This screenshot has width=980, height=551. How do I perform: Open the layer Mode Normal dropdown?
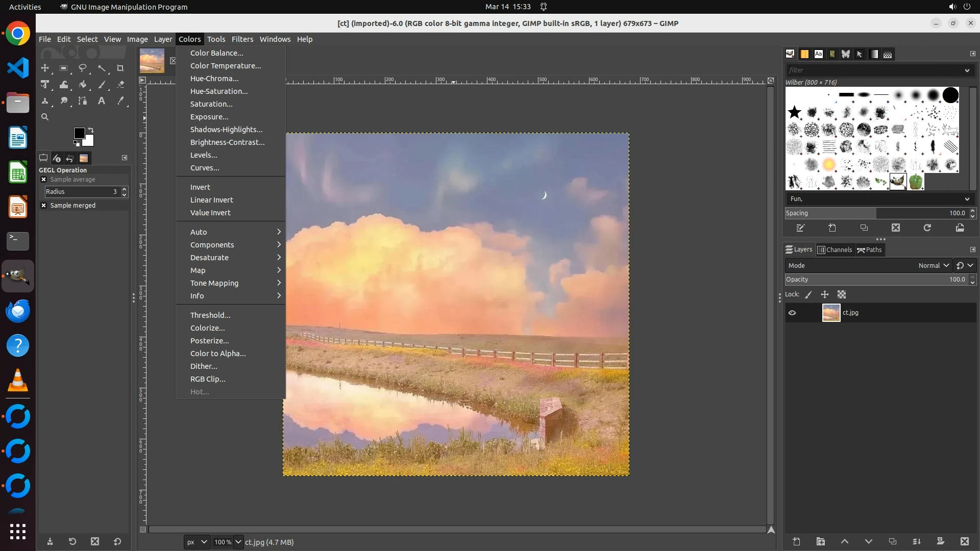(x=933, y=266)
